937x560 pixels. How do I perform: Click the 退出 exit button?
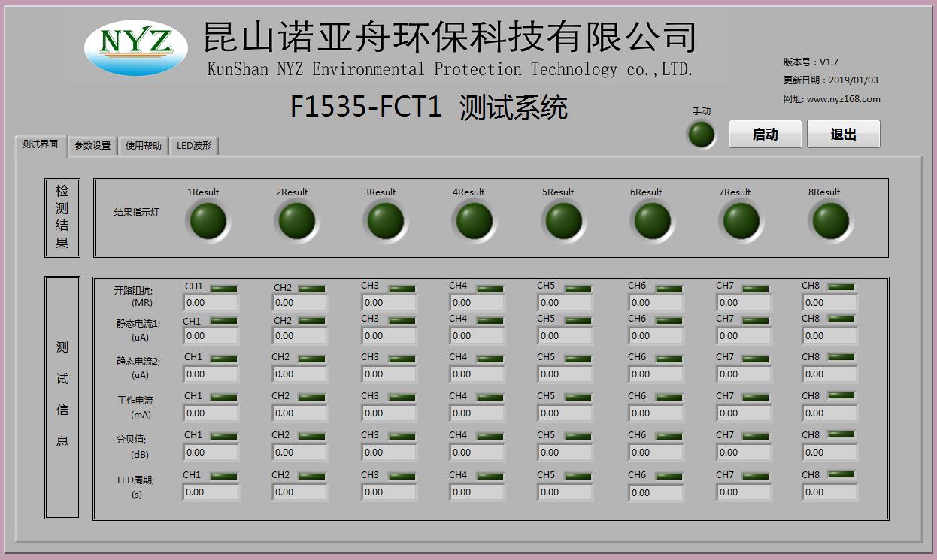click(x=843, y=135)
